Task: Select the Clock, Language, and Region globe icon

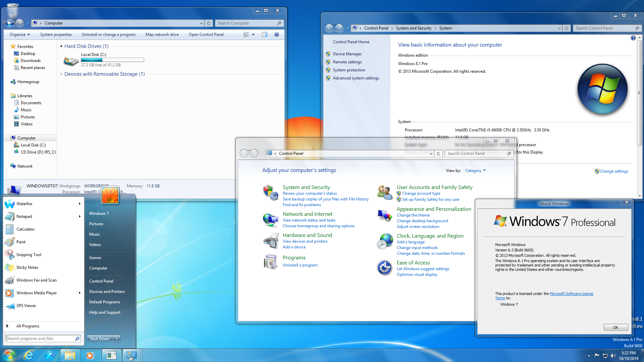Action: (385, 241)
